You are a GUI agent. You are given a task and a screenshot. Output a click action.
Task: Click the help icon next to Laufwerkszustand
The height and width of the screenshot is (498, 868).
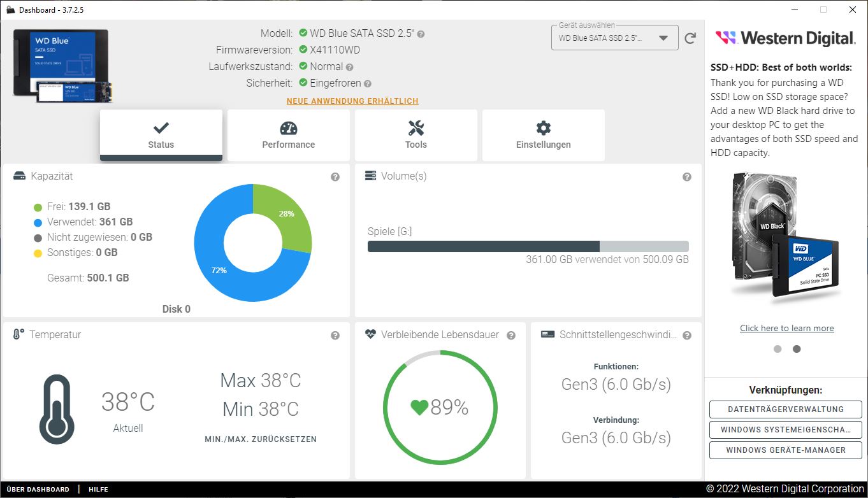349,67
